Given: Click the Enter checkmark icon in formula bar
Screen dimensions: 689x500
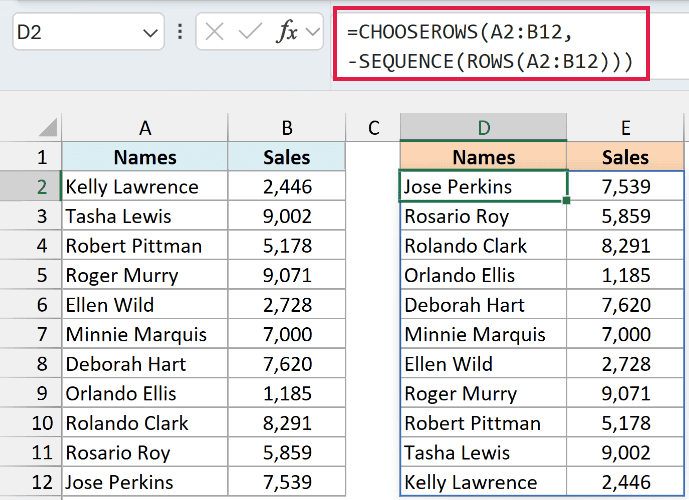Looking at the screenshot, I should coord(250,32).
